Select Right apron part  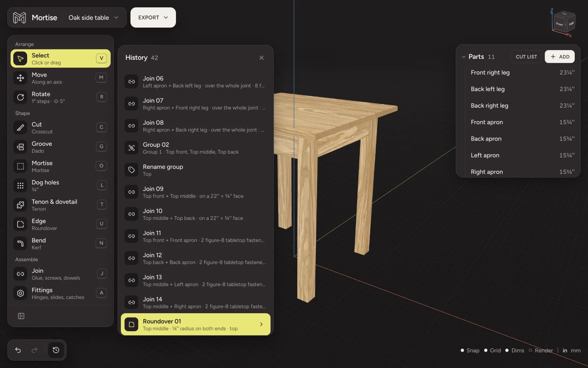(x=522, y=171)
